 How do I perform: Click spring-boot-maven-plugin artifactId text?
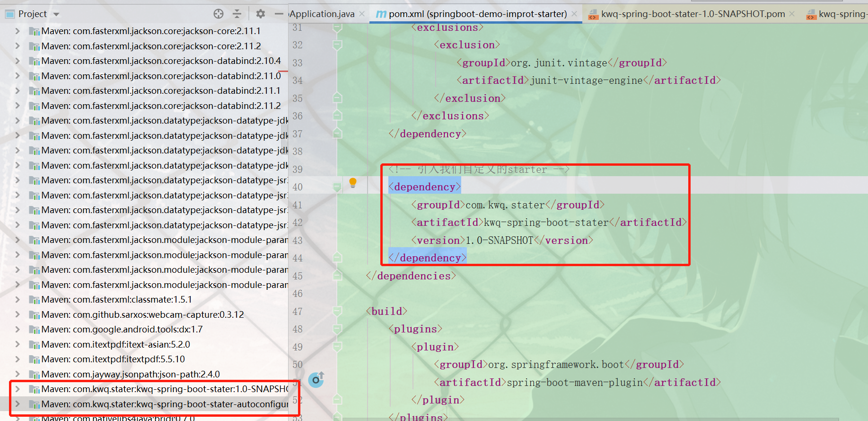click(x=575, y=383)
